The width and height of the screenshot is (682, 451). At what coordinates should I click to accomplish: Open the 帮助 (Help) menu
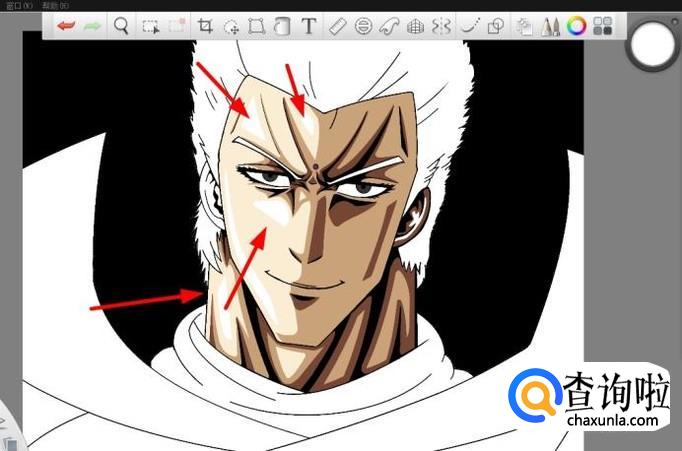55,6
